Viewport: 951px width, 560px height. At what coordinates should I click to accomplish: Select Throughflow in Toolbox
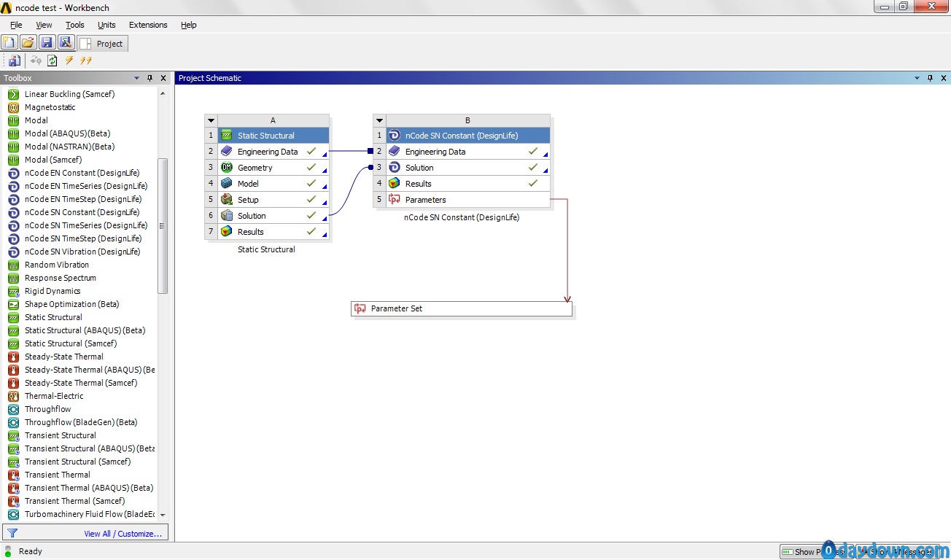tap(48, 409)
